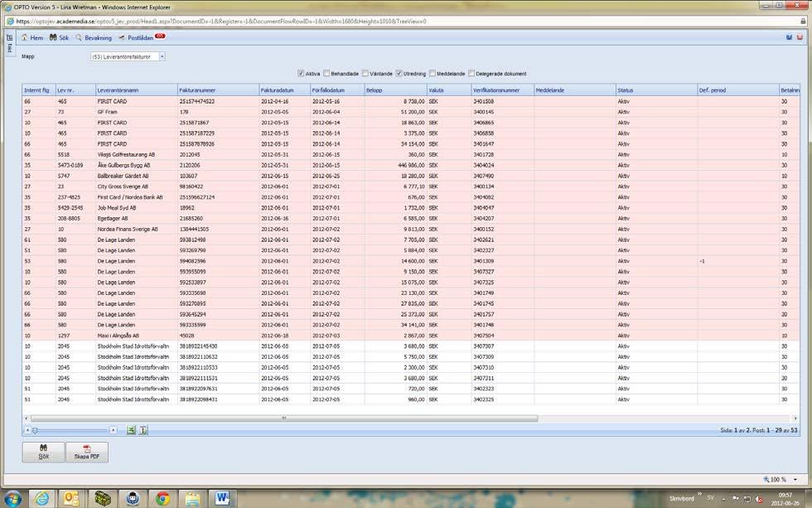Viewport: 812px width, 508px height.
Task: Open the round agent icon in taskbar
Action: click(133, 499)
